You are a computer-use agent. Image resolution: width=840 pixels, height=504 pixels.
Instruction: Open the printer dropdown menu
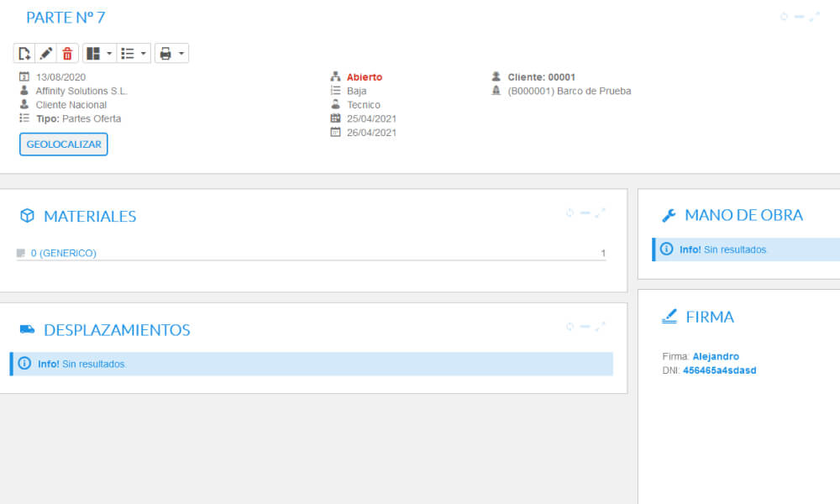171,54
